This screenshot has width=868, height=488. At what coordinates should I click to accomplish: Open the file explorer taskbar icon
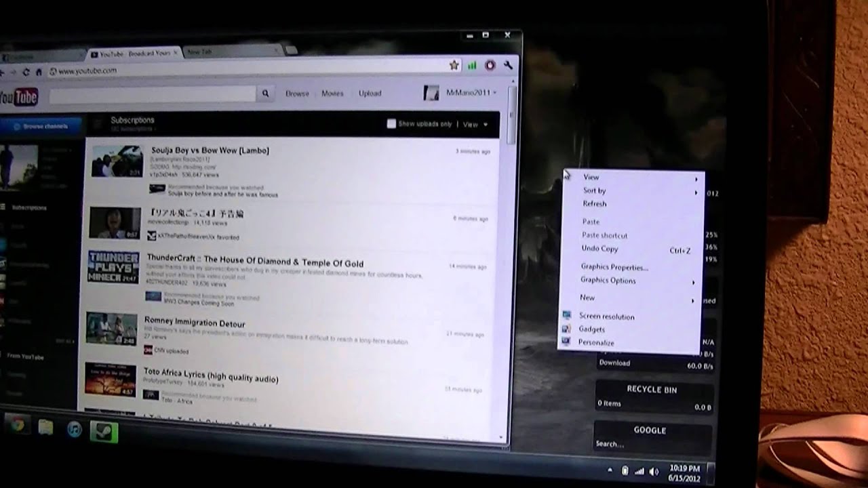click(45, 427)
